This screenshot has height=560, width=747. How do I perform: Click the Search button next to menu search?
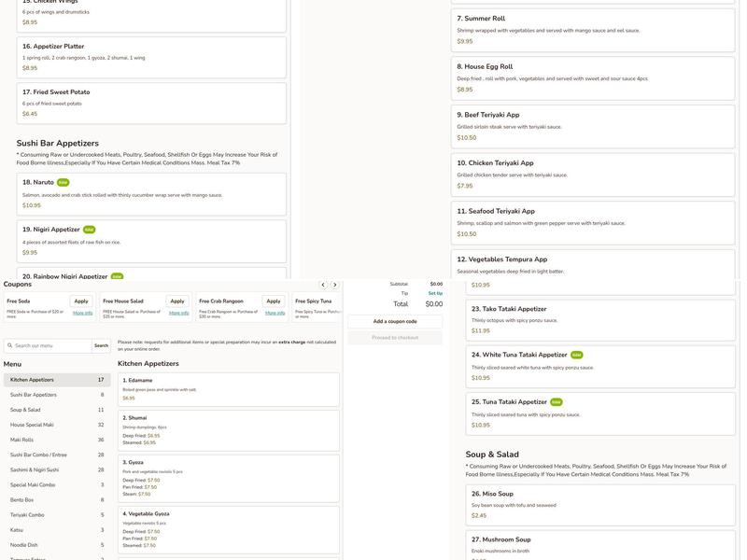101,345
